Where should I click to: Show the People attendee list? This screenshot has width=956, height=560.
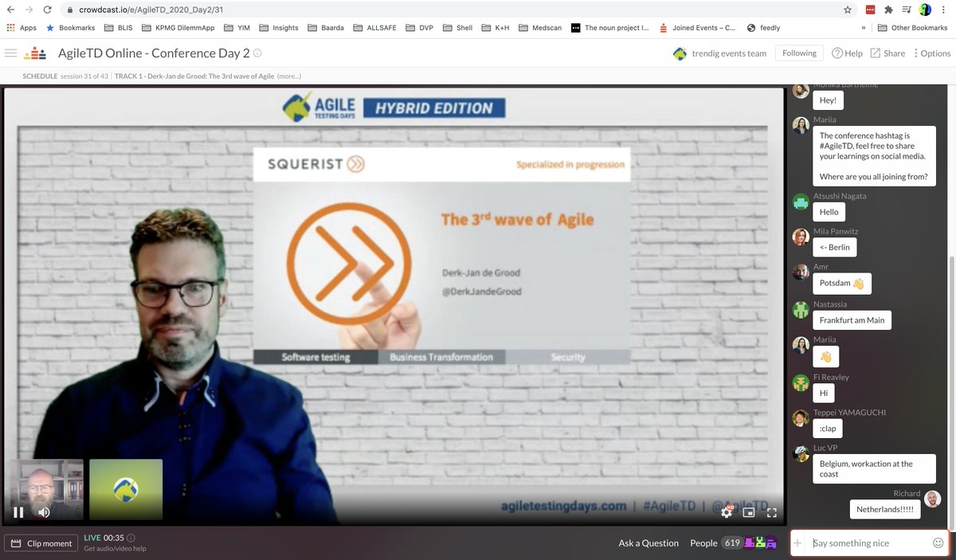point(703,543)
